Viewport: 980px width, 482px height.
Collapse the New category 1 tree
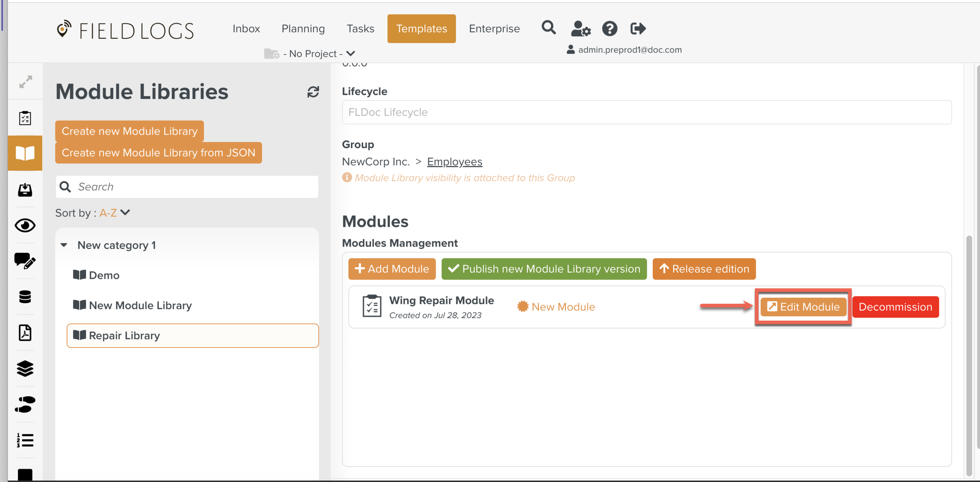click(x=64, y=245)
